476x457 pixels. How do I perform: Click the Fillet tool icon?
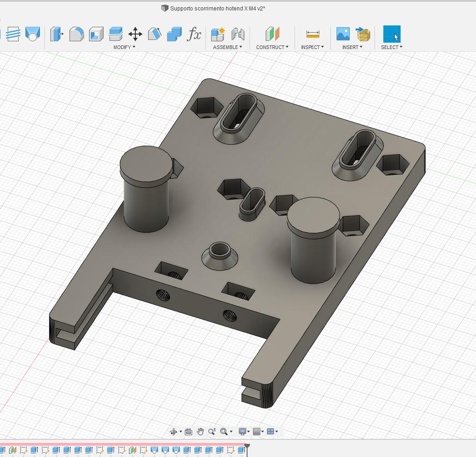click(x=76, y=34)
